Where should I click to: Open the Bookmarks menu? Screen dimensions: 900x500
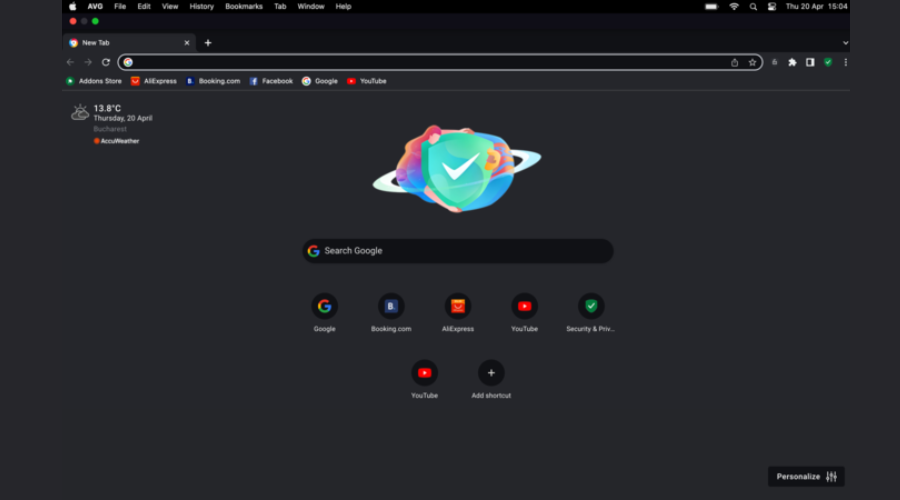tap(243, 6)
